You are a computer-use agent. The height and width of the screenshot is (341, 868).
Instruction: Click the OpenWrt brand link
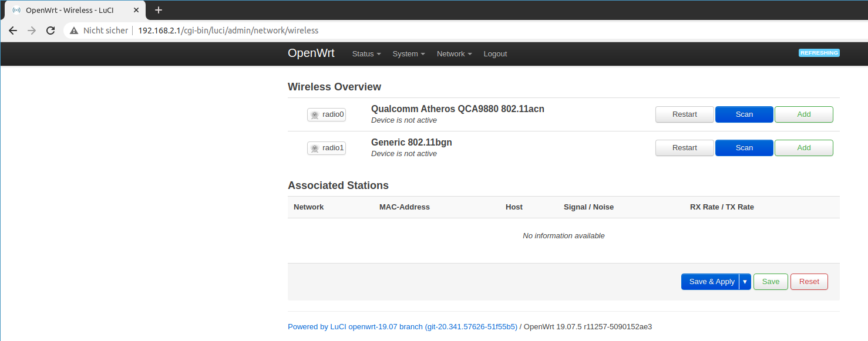coord(311,53)
